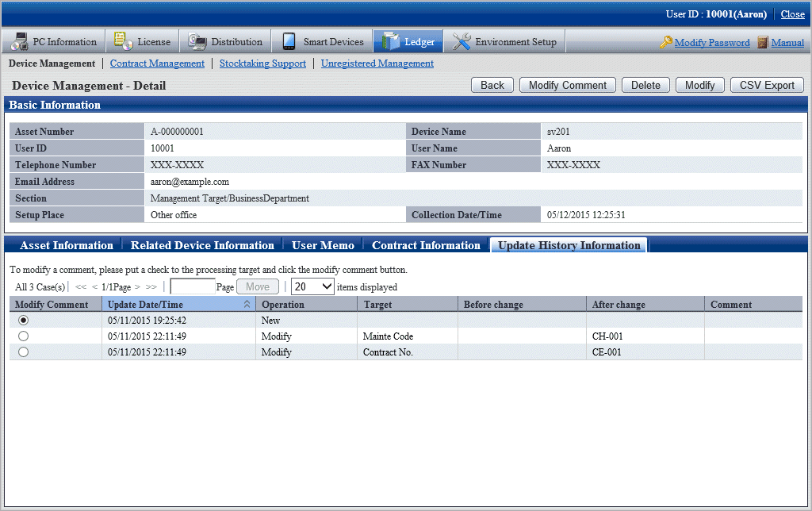The image size is (812, 511).
Task: Click the Modify Password key icon
Action: click(666, 43)
